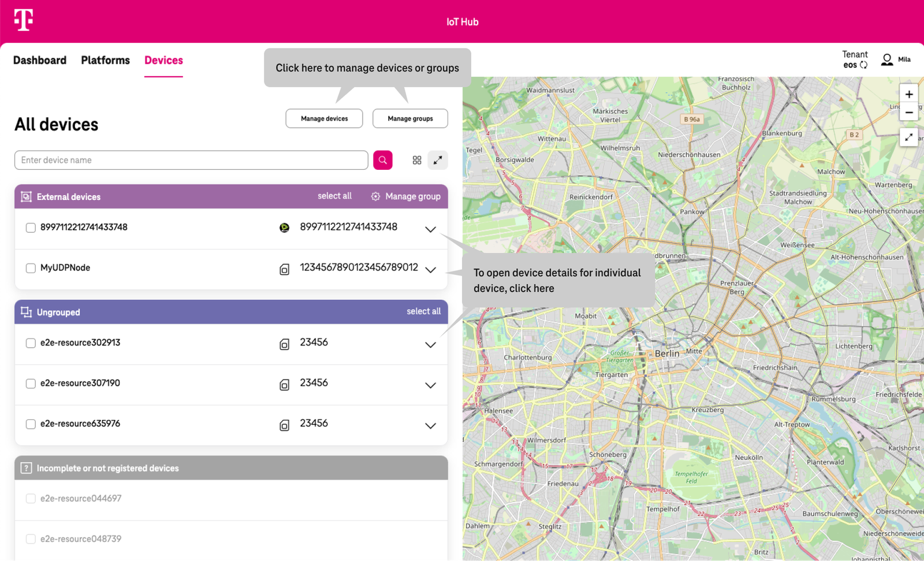This screenshot has height=561, width=924.
Task: Click the Manage devices button
Action: 324,118
